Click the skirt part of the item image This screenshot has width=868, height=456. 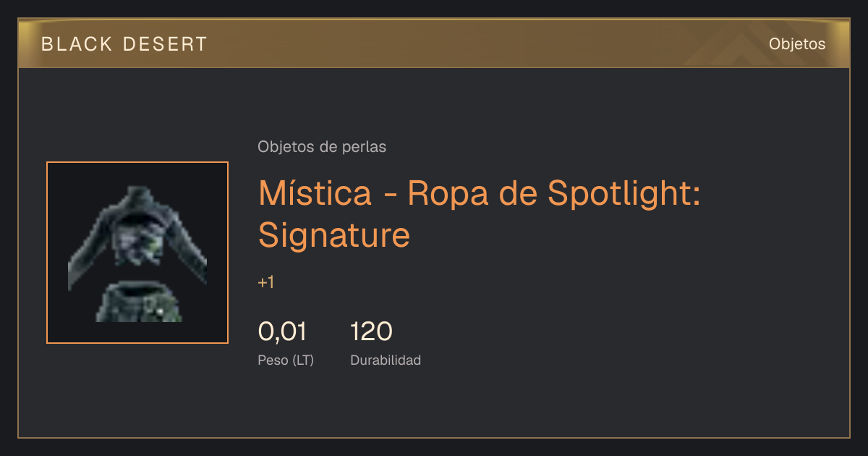coord(139,303)
